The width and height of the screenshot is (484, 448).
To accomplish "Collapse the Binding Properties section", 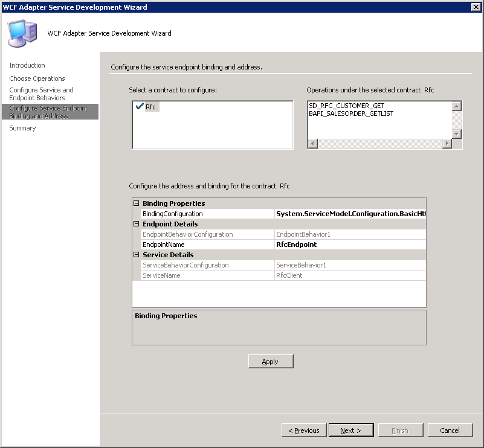I will point(136,203).
